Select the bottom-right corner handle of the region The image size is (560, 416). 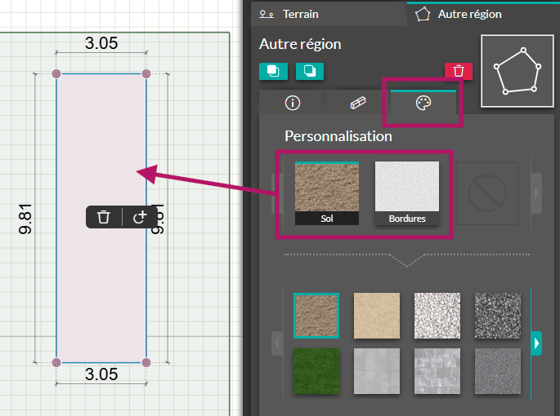coord(146,362)
